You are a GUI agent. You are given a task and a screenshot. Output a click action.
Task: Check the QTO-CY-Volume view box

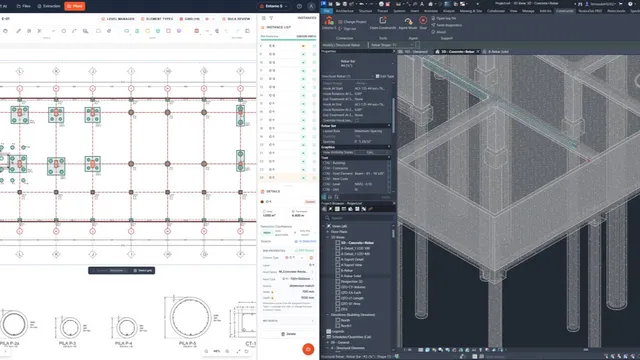click(x=338, y=287)
